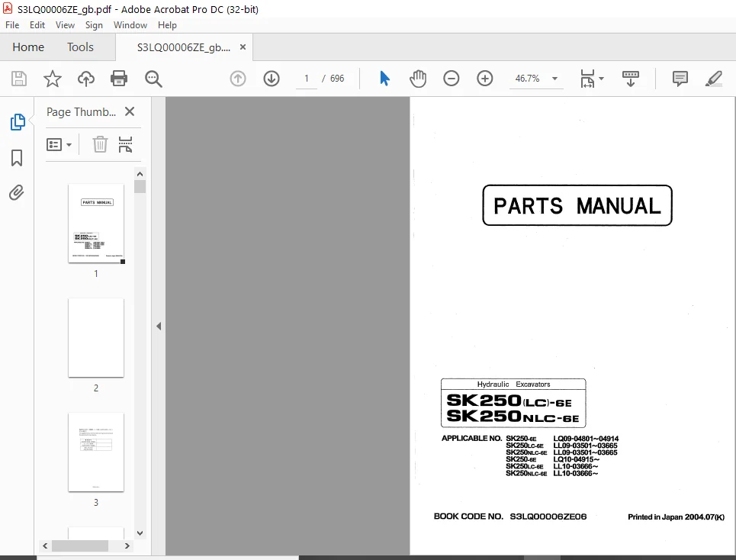Open the Find text magnifier tool
This screenshot has width=736, height=560.
click(153, 79)
